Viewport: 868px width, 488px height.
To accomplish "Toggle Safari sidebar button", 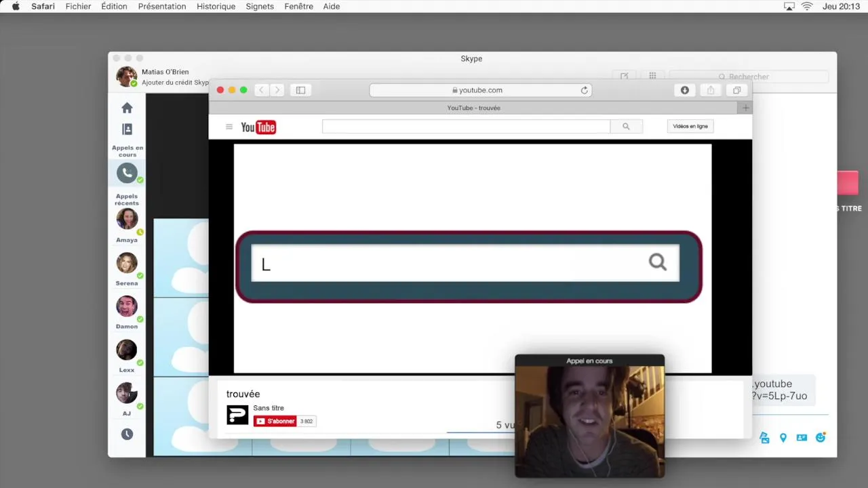I will point(300,90).
